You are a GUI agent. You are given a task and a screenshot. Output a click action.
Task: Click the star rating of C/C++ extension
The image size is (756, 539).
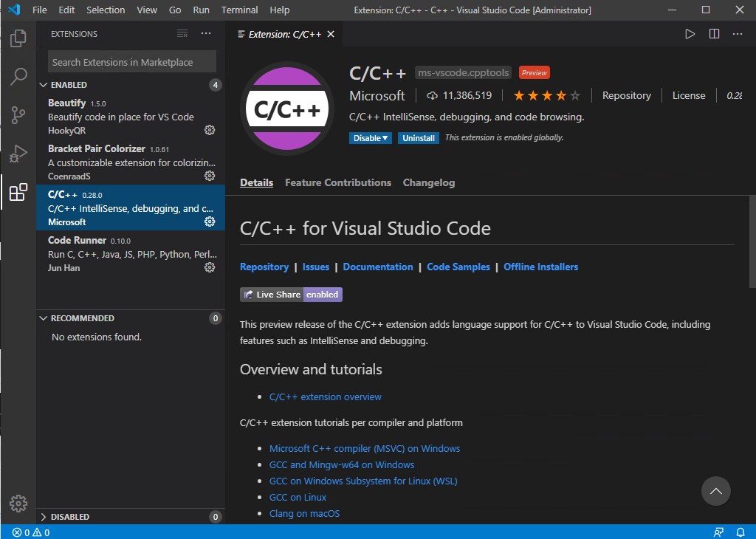click(547, 95)
